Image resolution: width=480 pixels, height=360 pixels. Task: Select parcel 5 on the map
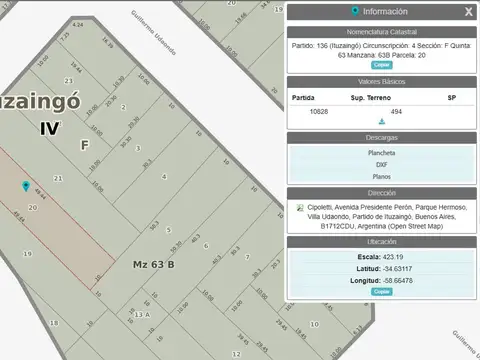click(168, 230)
